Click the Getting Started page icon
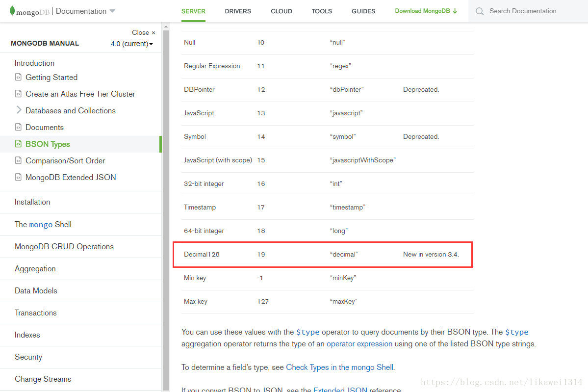The width and height of the screenshot is (588, 392). click(x=18, y=78)
